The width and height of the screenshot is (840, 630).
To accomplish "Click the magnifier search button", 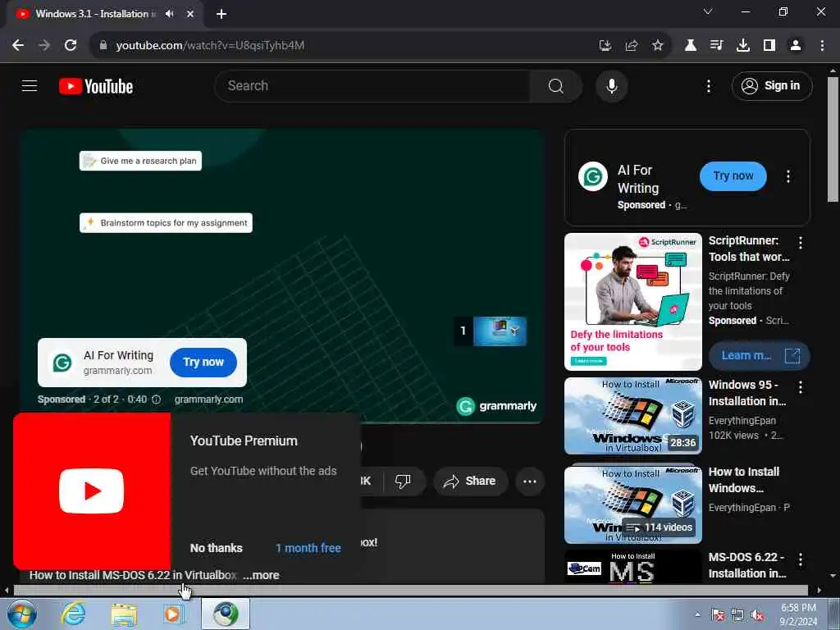I will coord(556,85).
